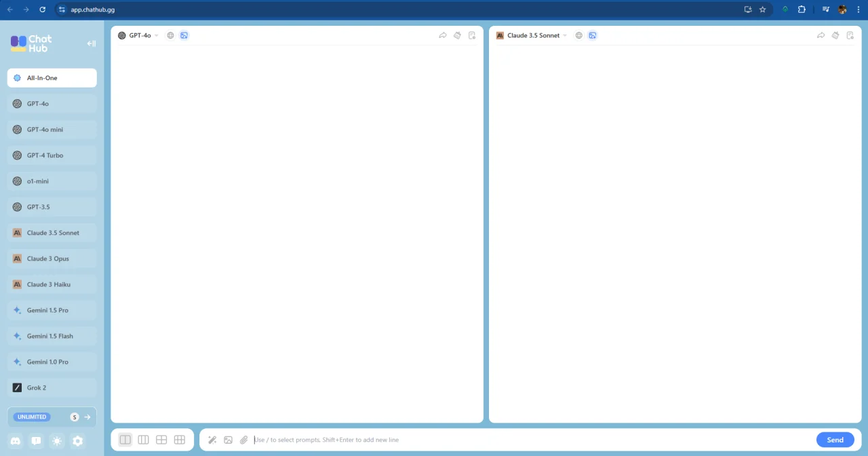
Task: Click the image upload icon
Action: pos(228,440)
